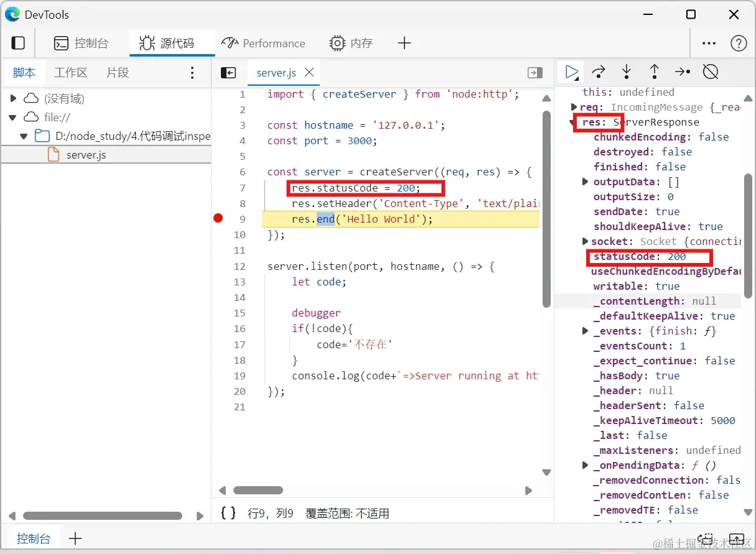Click the _keepAliveTimeout: 5000 property
This screenshot has height=554, width=756.
coord(664,420)
